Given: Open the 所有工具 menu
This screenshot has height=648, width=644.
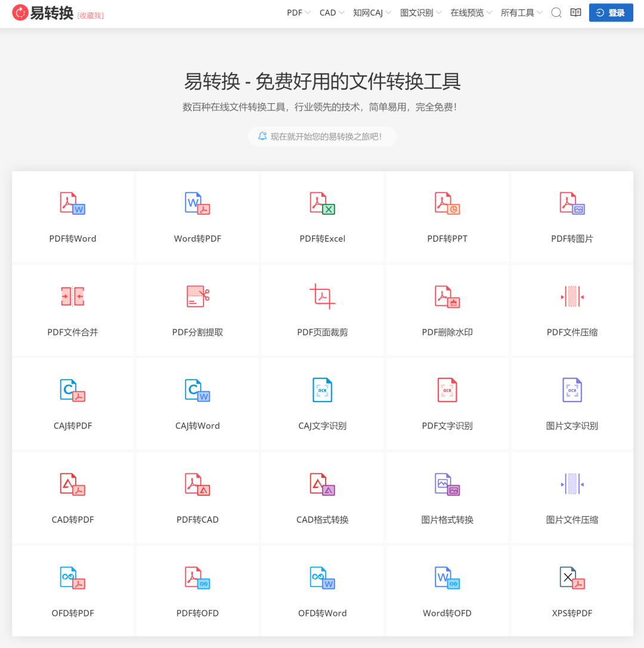Looking at the screenshot, I should pos(521,13).
